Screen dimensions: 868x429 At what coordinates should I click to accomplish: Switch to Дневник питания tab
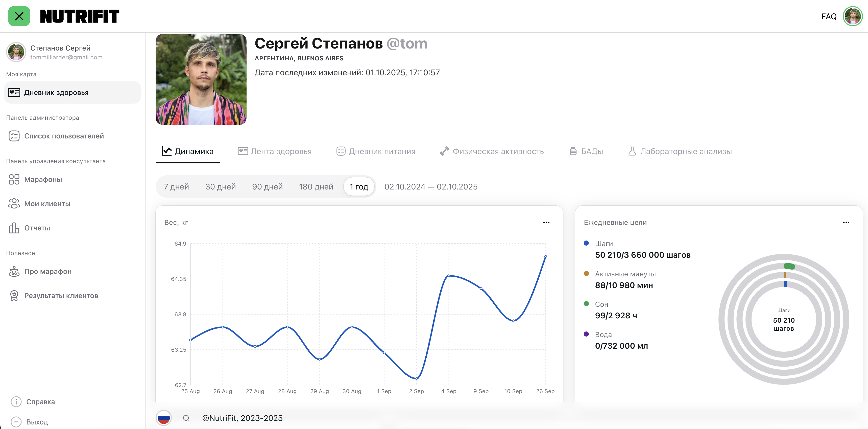(x=376, y=151)
